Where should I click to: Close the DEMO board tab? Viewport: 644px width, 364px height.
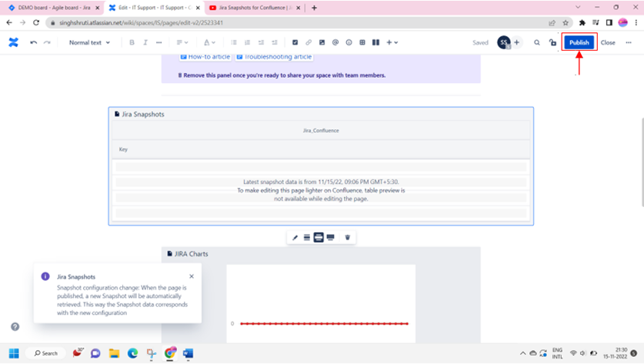point(98,8)
